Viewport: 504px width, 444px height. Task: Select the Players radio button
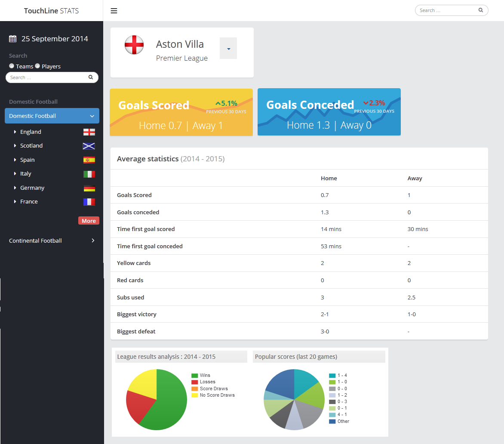tap(37, 66)
